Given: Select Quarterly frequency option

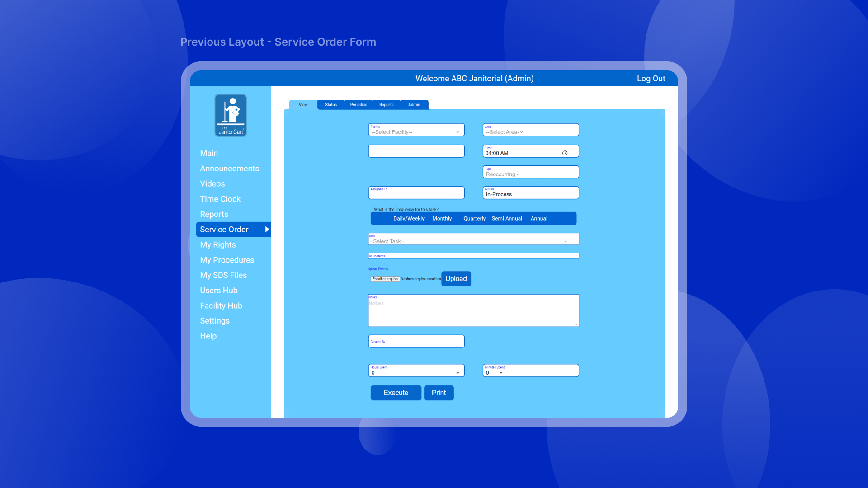Looking at the screenshot, I should point(474,219).
